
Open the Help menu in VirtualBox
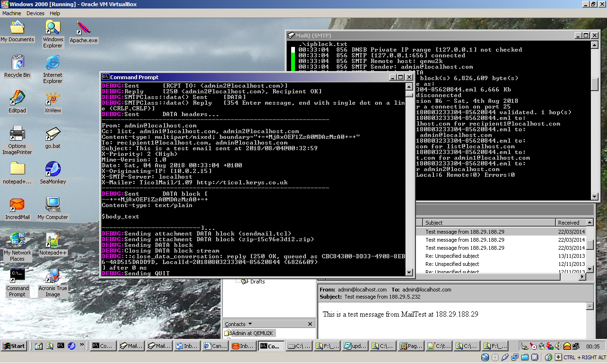[x=55, y=13]
